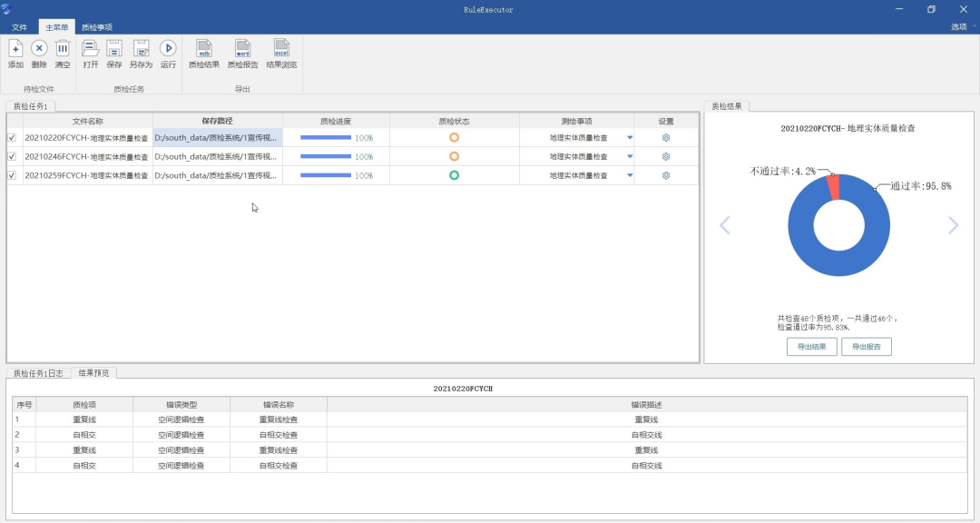Open a task with 打开 icon

coord(91,49)
